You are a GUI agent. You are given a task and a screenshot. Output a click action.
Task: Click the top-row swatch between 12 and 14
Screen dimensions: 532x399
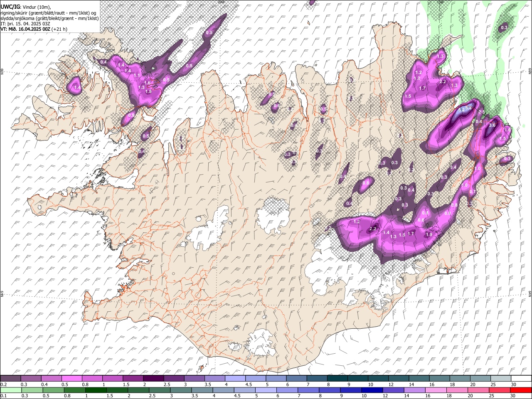coord(399,379)
